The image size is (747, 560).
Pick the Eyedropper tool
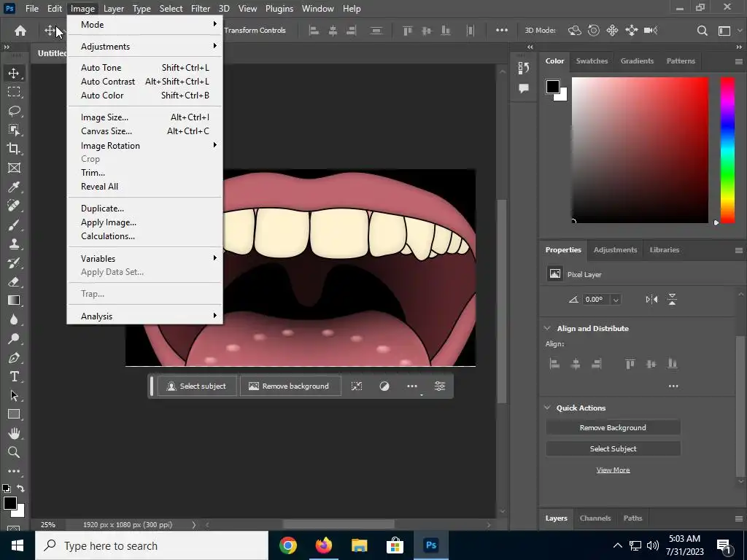pos(14,187)
